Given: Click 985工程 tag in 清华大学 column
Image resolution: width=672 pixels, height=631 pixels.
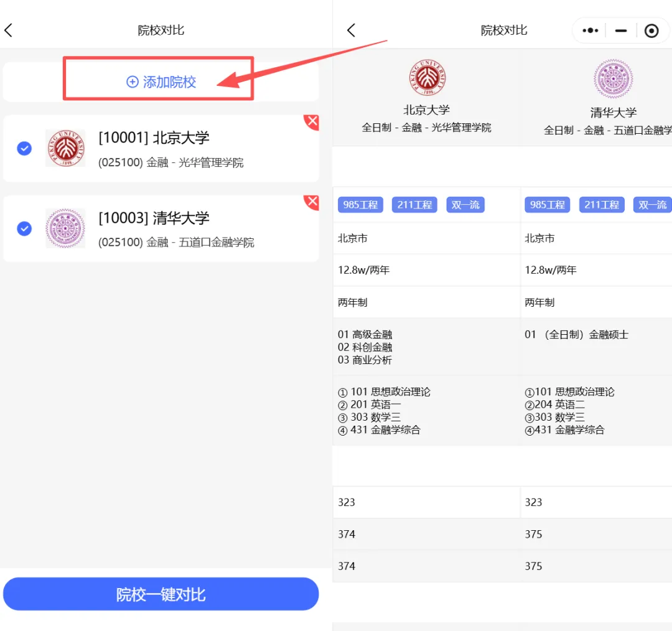Looking at the screenshot, I should (548, 205).
